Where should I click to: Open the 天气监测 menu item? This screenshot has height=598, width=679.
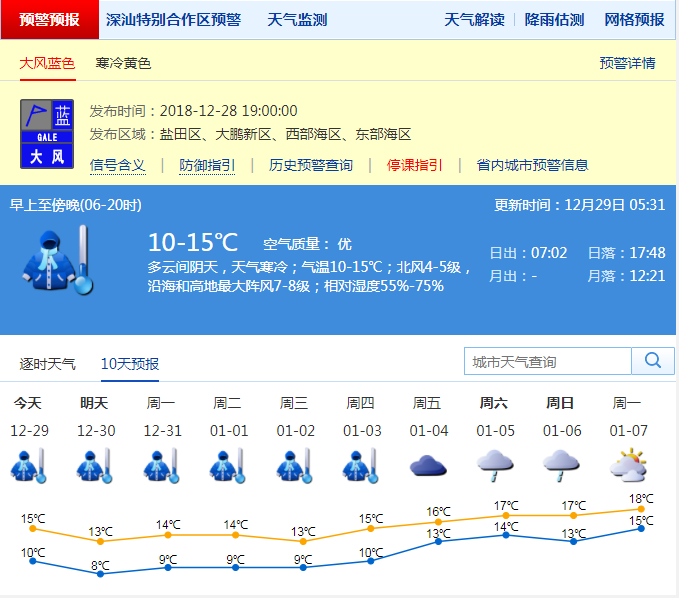[297, 19]
